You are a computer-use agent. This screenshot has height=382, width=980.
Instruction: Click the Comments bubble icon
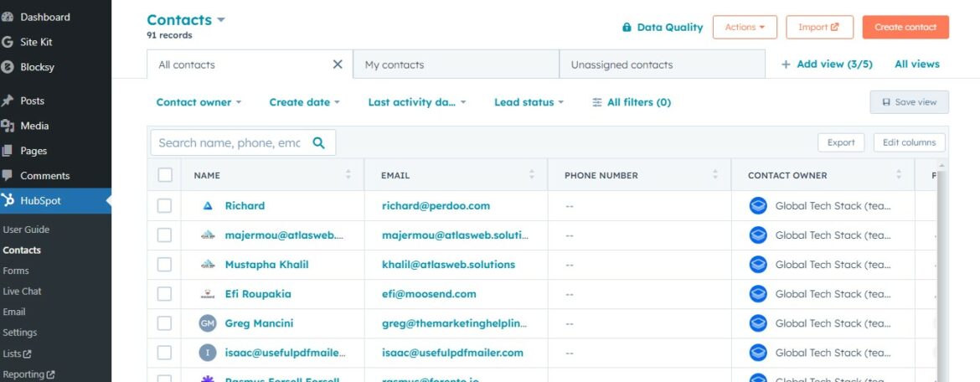pyautogui.click(x=8, y=176)
